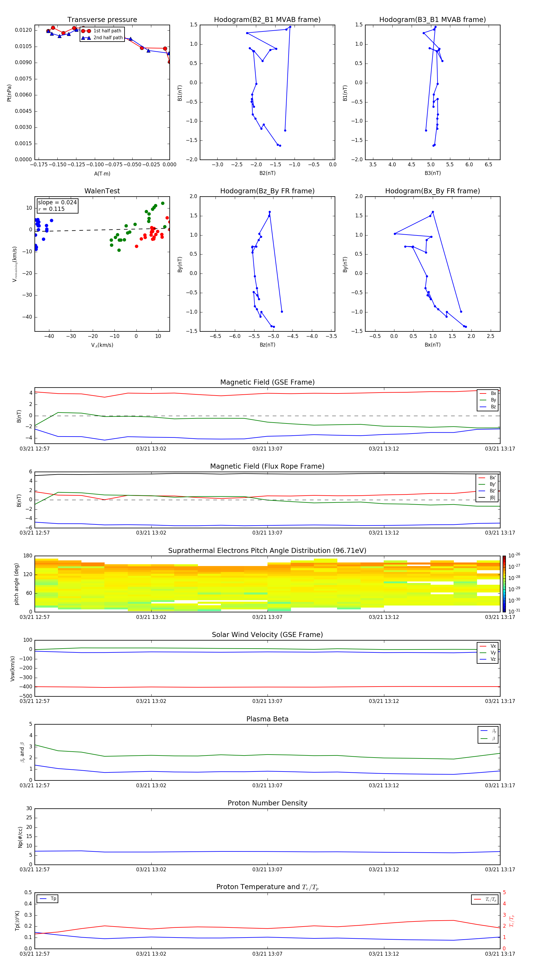Click the Bx' legend entry in Flux Rope panel

(487, 478)
